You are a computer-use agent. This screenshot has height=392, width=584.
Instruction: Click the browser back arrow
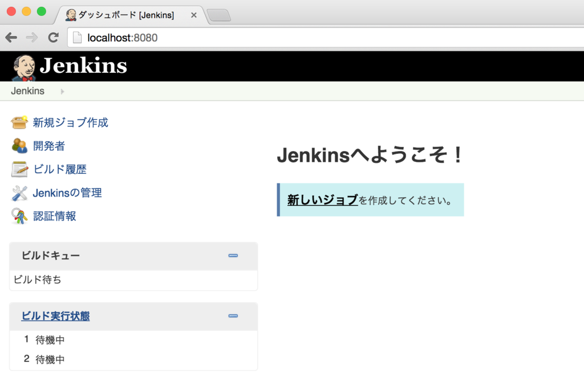(11, 37)
